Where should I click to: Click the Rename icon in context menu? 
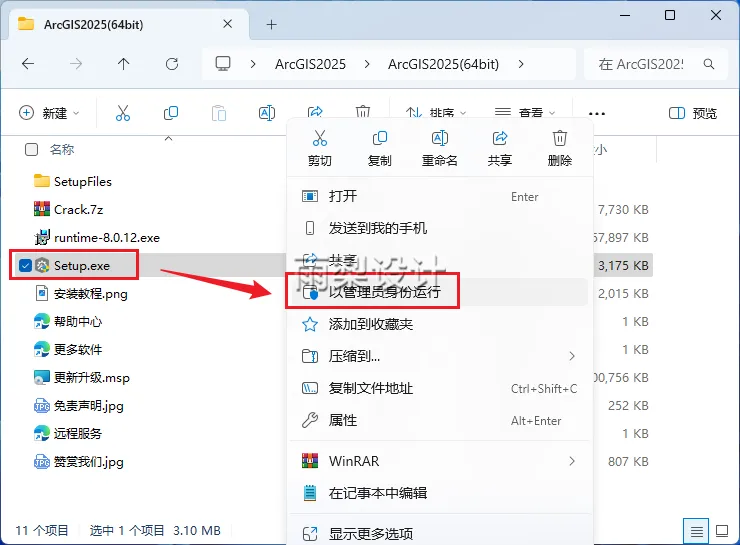click(439, 138)
